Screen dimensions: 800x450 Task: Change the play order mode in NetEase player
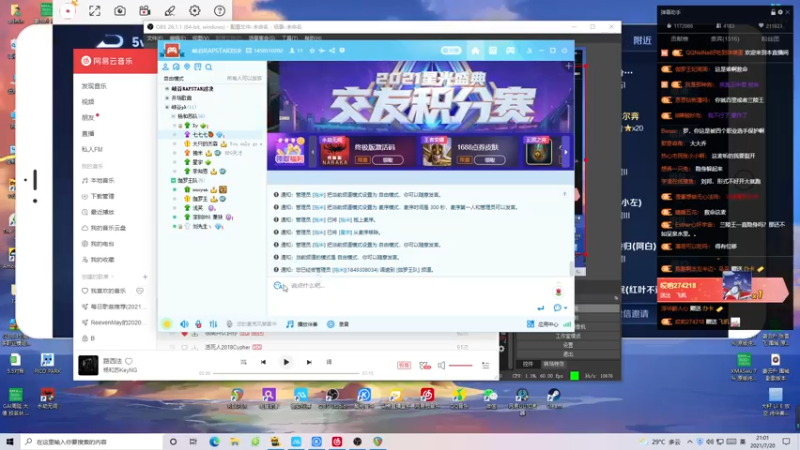243,362
